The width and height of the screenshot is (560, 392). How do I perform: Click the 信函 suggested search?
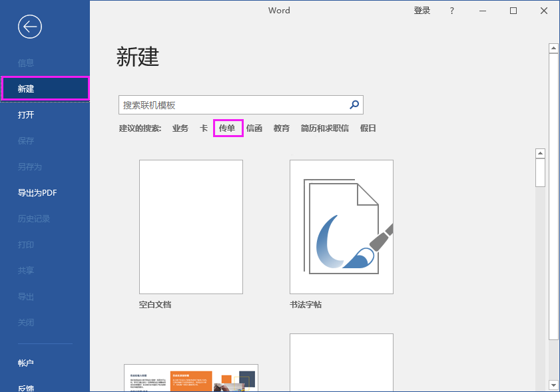255,128
